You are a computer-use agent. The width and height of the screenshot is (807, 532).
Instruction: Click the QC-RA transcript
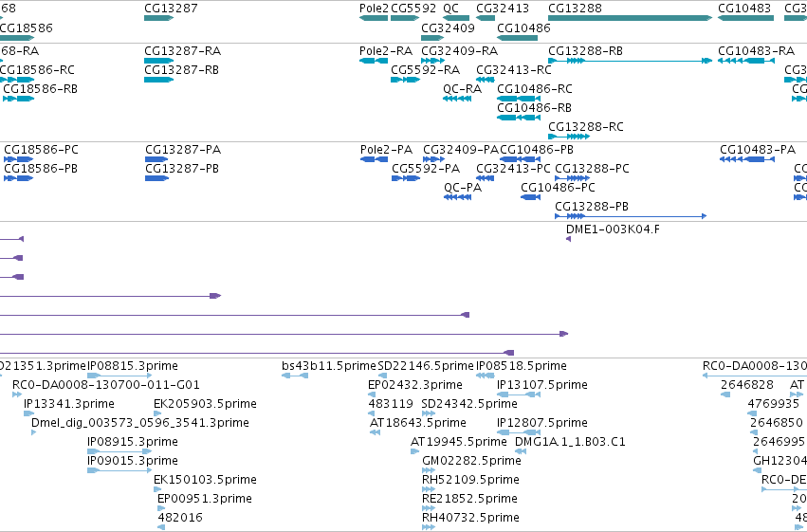457,99
